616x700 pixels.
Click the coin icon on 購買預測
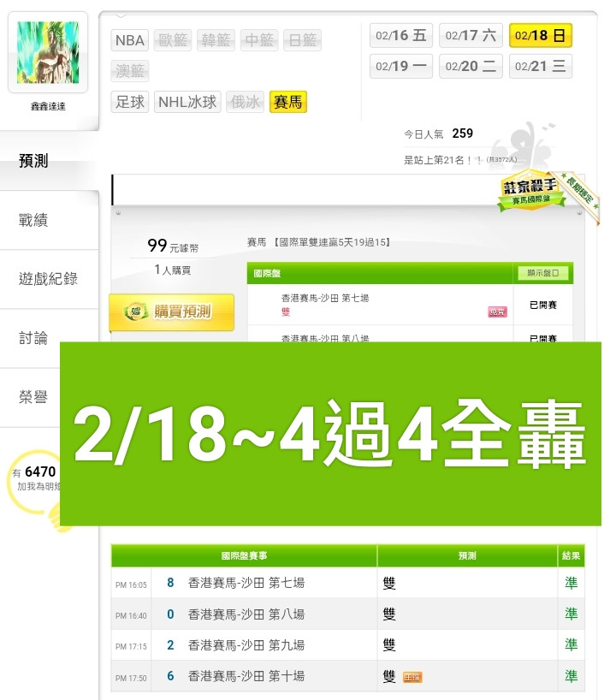[136, 311]
